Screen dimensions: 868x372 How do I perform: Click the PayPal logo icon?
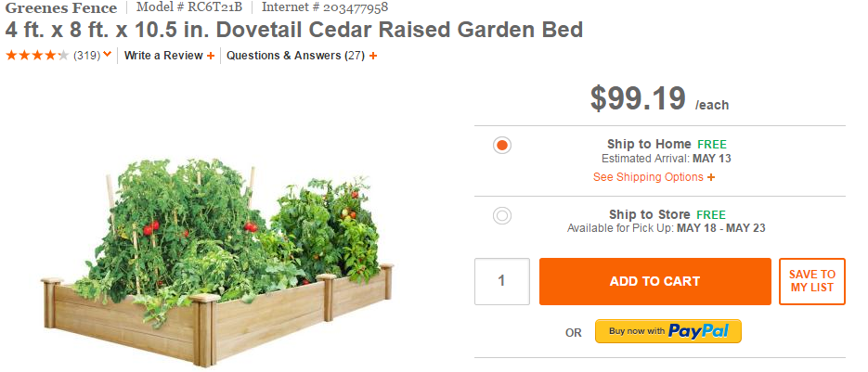click(697, 331)
